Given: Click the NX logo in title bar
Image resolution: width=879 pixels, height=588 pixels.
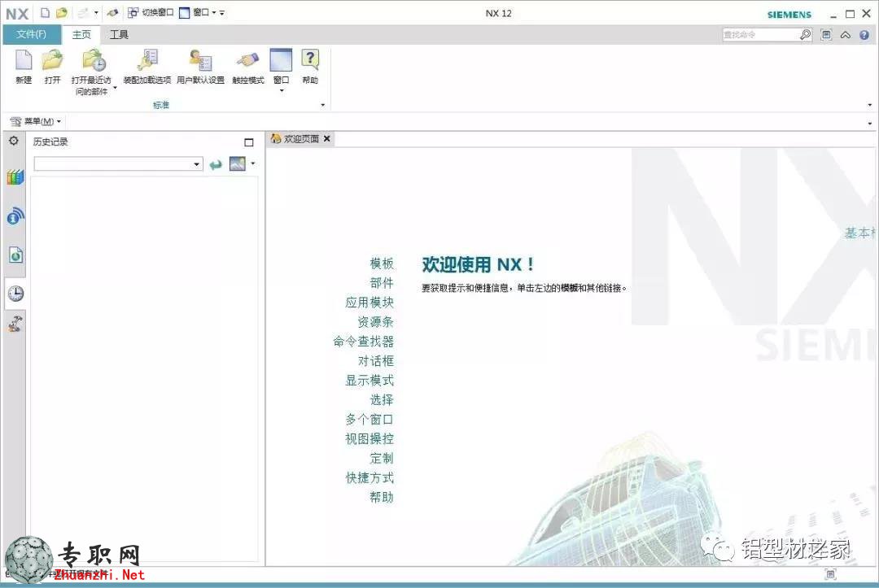Looking at the screenshot, I should (17, 14).
